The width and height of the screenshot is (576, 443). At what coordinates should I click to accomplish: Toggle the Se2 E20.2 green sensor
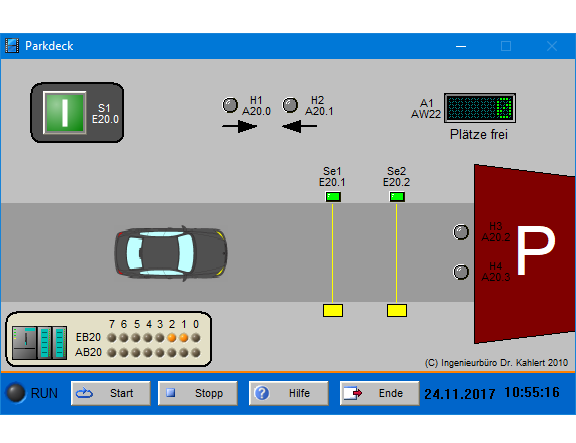click(397, 197)
